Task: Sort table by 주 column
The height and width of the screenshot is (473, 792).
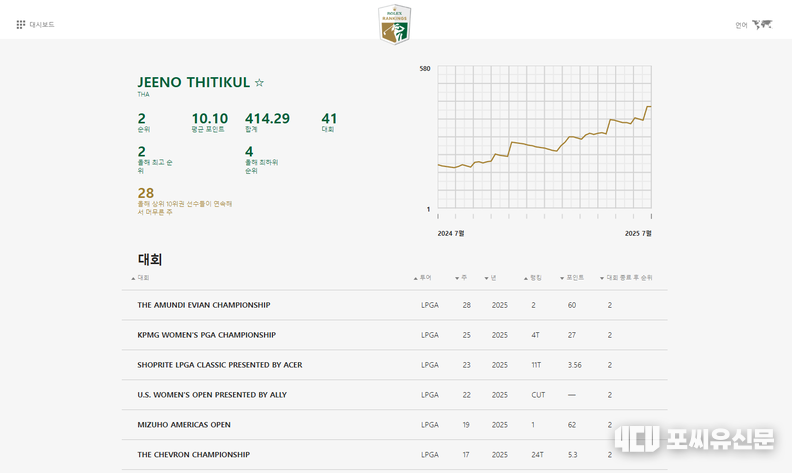Action: coord(461,277)
